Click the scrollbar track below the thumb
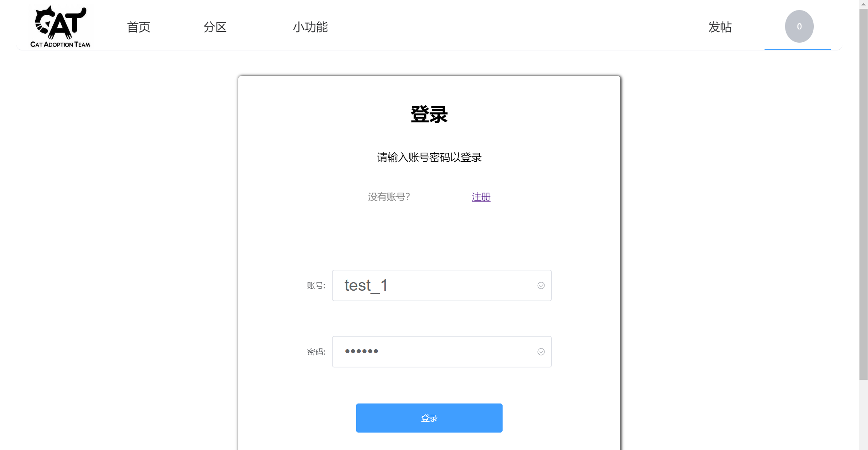868x450 pixels. coord(863,415)
